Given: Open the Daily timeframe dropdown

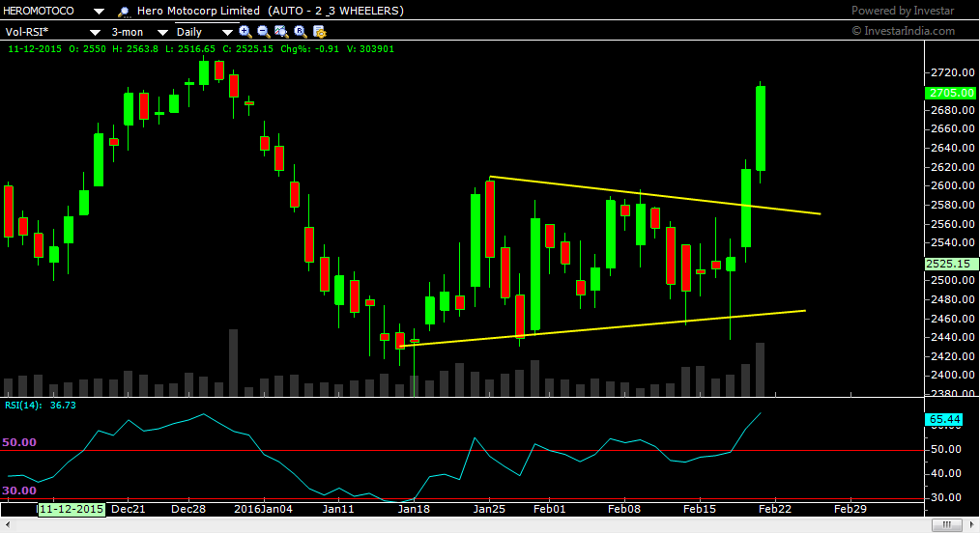Looking at the screenshot, I should 227,32.
